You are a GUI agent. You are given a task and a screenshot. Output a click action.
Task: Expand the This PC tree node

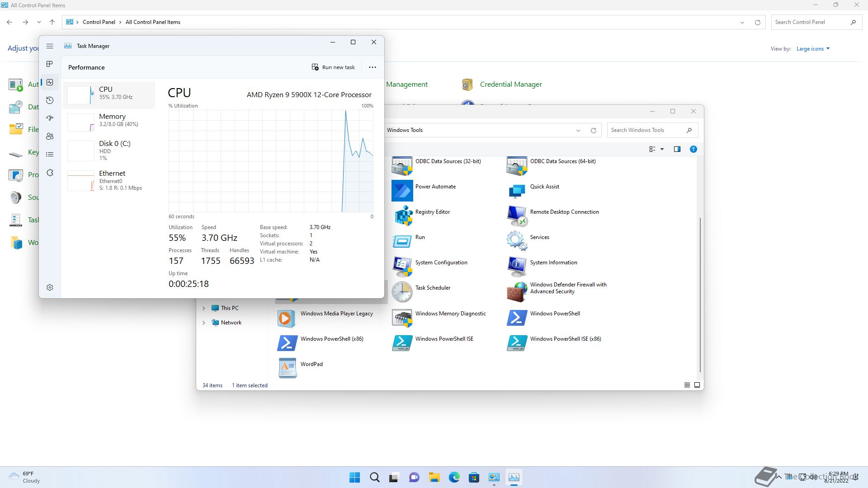(203, 308)
